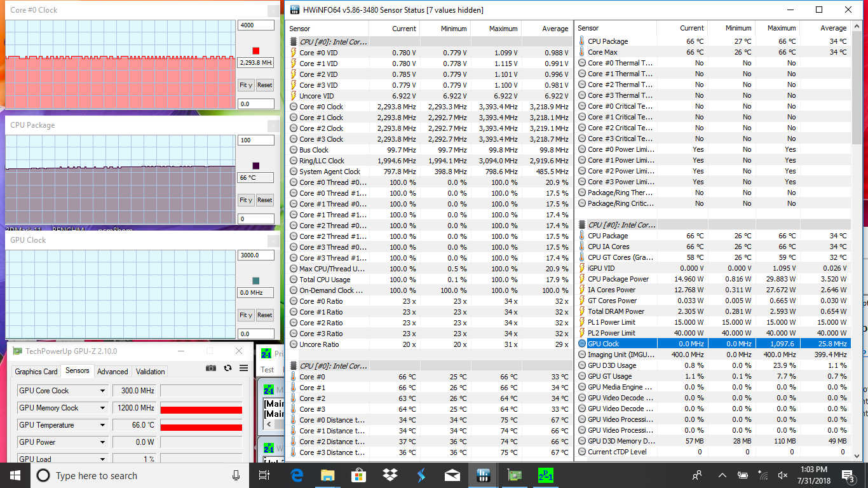This screenshot has height=488, width=868.
Task: Select the Total CPU Usage row
Action: coord(429,280)
